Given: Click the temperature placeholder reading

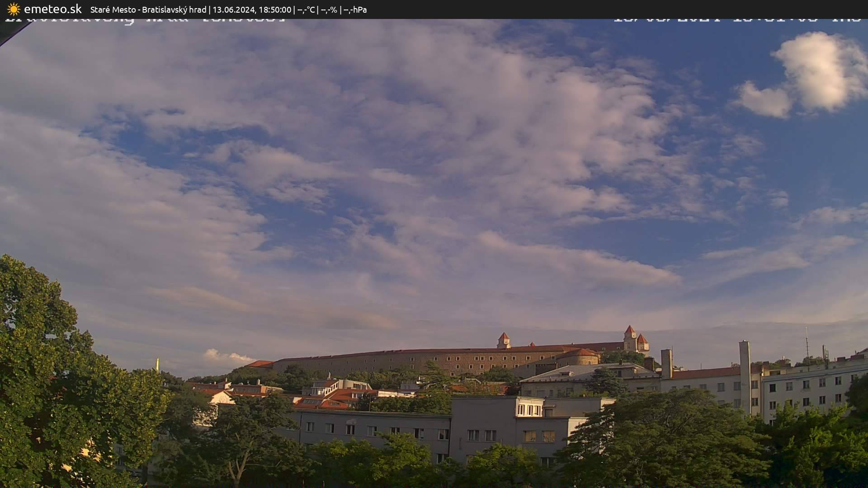Looking at the screenshot, I should click(x=306, y=9).
